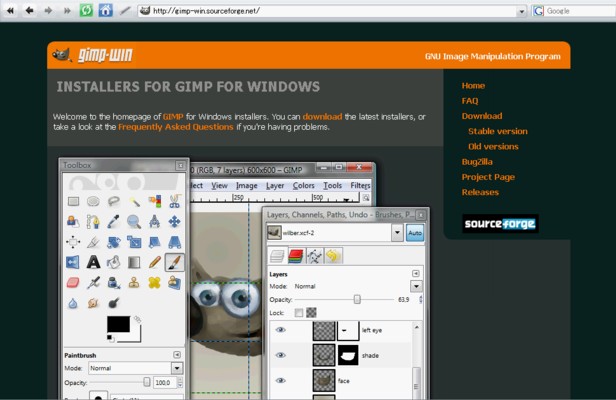Toggle the Lock alpha channel checkerboard box
Image resolution: width=616 pixels, height=400 pixels.
311,313
